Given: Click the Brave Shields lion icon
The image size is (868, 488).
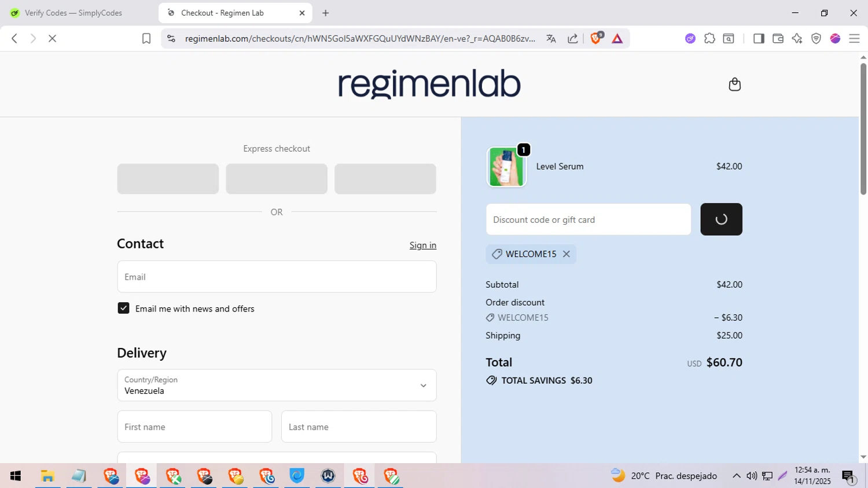Looking at the screenshot, I should (595, 38).
